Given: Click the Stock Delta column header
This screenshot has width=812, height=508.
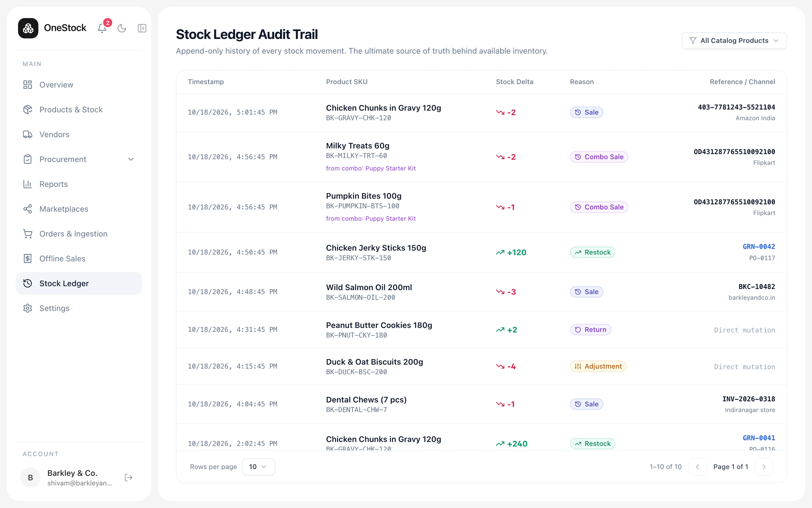Looking at the screenshot, I should (514, 82).
